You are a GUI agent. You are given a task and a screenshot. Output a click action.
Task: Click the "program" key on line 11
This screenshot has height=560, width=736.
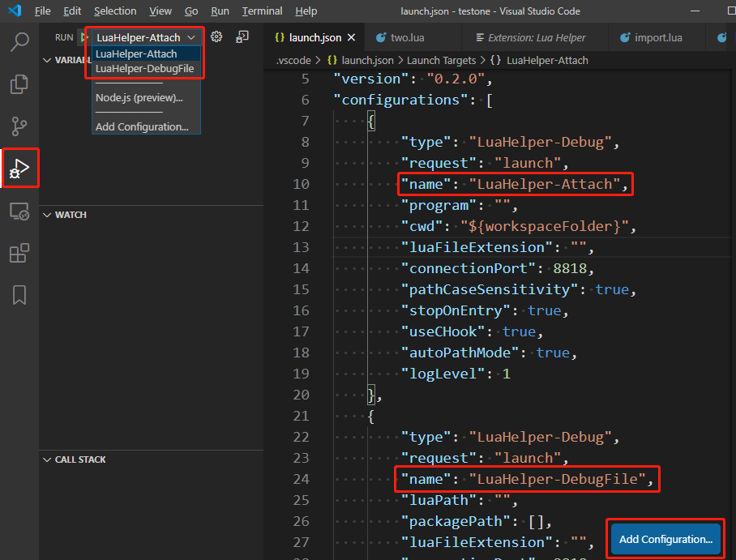tap(439, 205)
